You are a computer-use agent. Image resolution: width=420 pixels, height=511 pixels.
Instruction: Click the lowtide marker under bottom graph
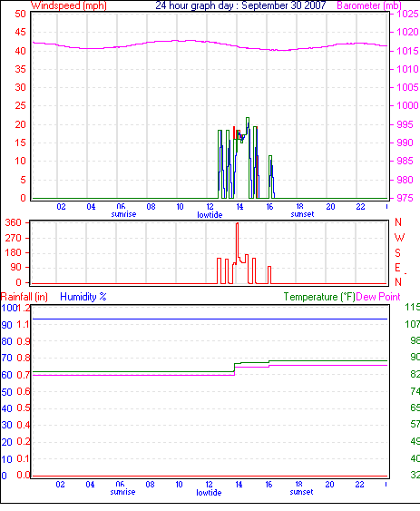(x=209, y=493)
